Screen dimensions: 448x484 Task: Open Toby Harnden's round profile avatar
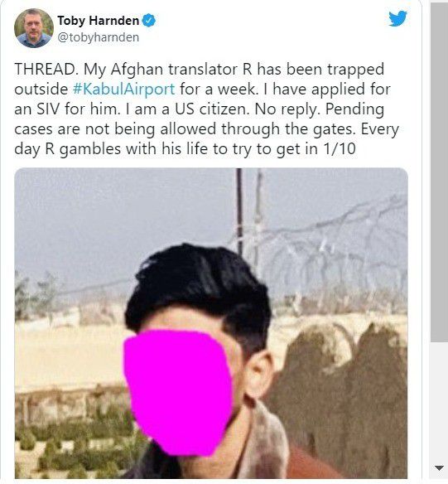tap(34, 28)
